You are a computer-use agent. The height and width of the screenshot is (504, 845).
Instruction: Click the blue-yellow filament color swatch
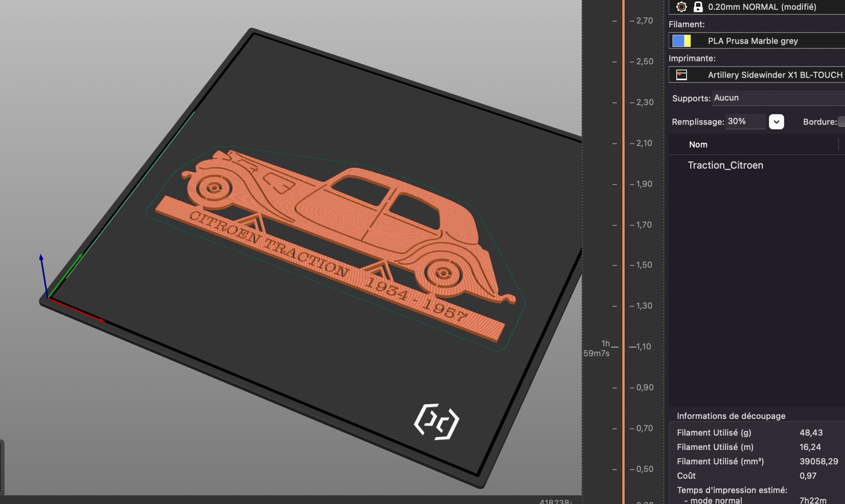[682, 41]
